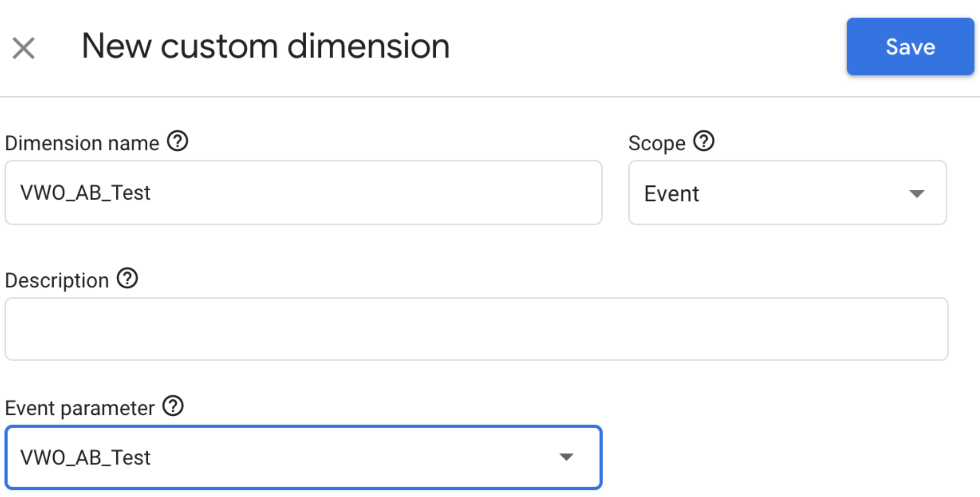Click the Dimension name label text
Viewport: 980px width, 497px height.
coord(82,143)
